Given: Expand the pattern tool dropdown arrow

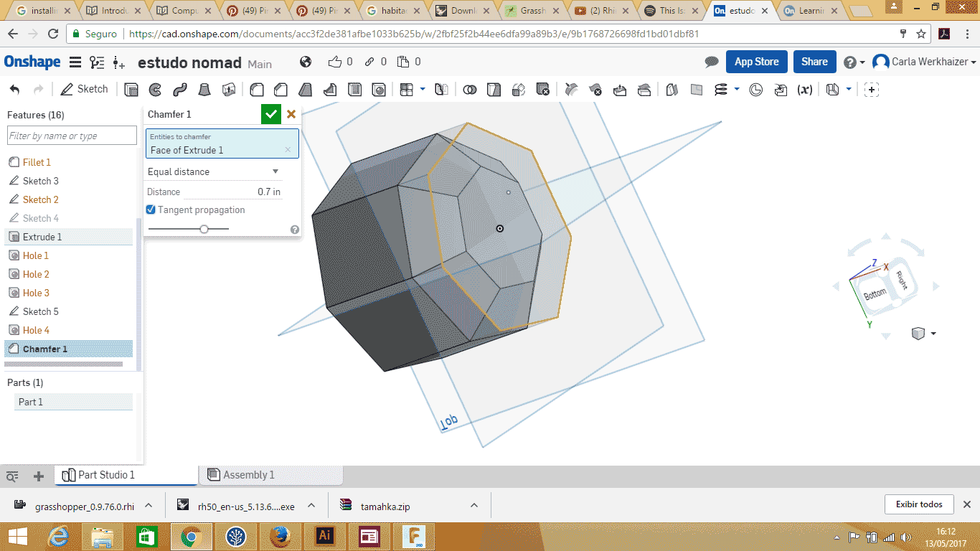Looking at the screenshot, I should coord(423,89).
